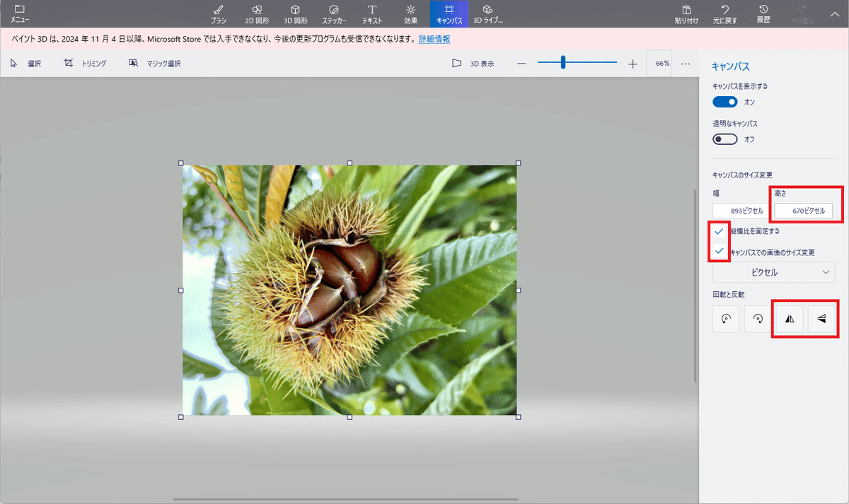Open the メニュー folder menu
This screenshot has width=849, height=504.
point(19,13)
